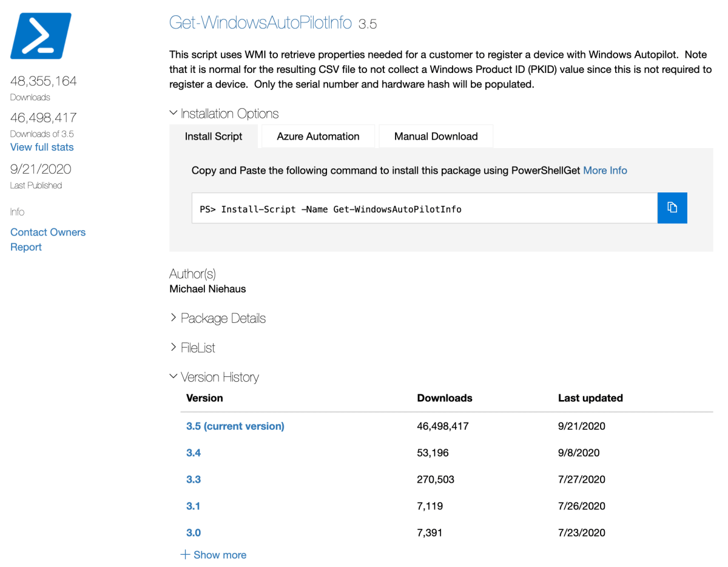Open version 3.0 in version history
The width and height of the screenshot is (728, 567).
tap(194, 533)
